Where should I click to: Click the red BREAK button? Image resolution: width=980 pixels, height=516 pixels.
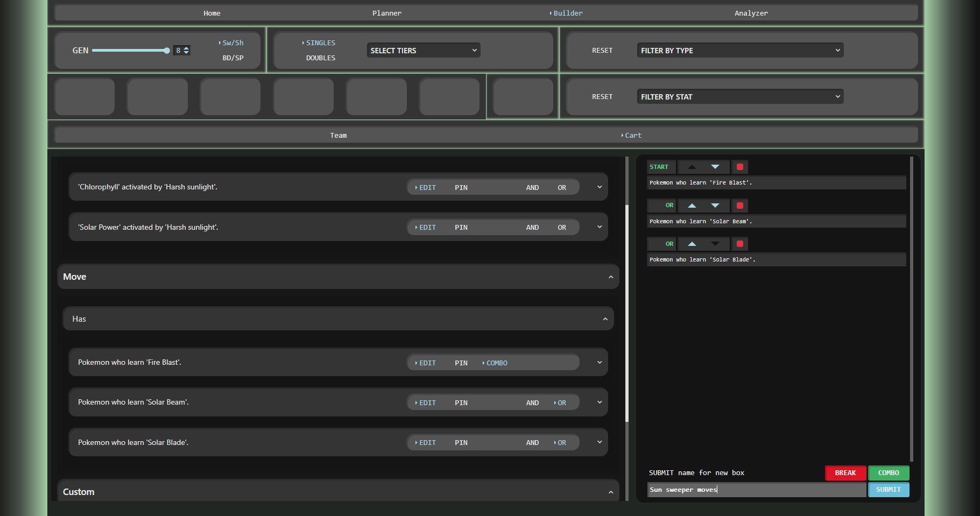(845, 473)
